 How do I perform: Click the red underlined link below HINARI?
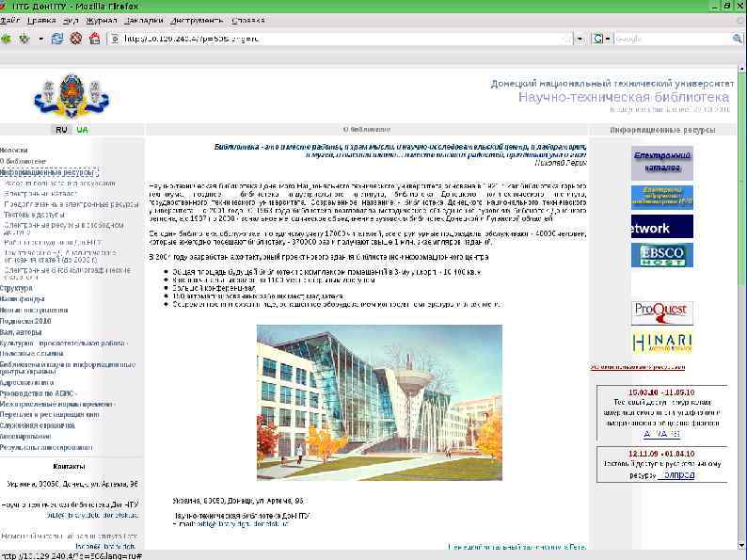tap(638, 367)
